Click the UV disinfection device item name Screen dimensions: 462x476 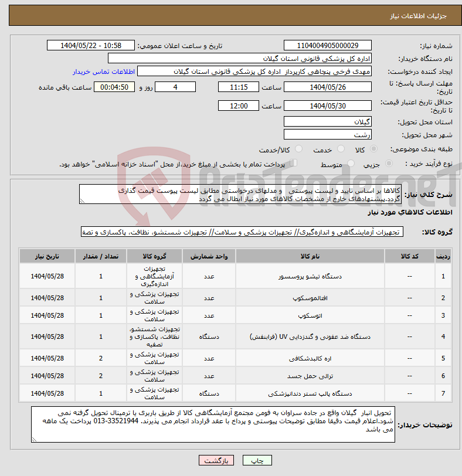[x=310, y=336]
